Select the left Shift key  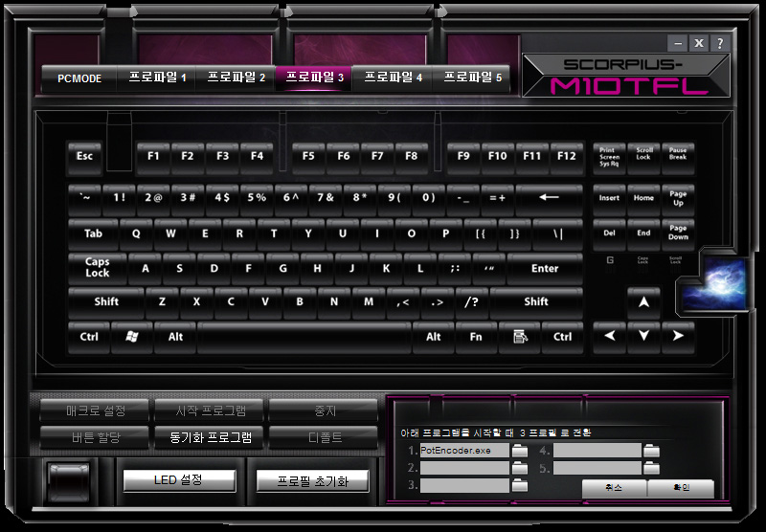pos(106,302)
